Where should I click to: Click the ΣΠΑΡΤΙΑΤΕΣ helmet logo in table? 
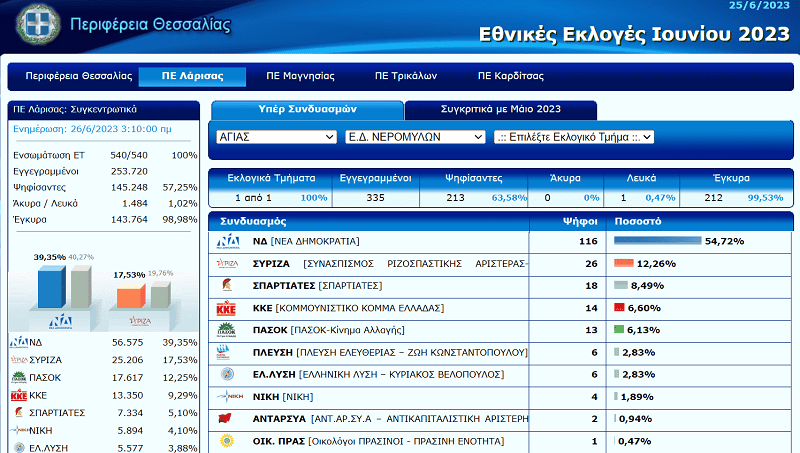(227, 285)
